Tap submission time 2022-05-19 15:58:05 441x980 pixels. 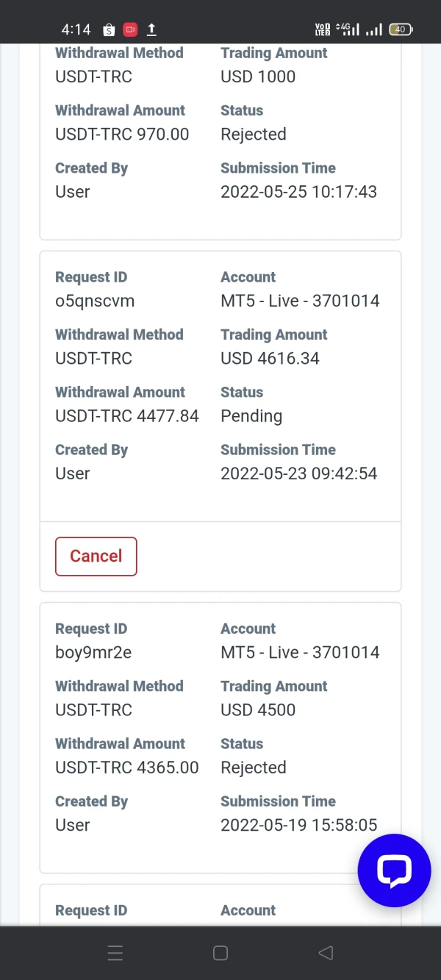point(298,825)
